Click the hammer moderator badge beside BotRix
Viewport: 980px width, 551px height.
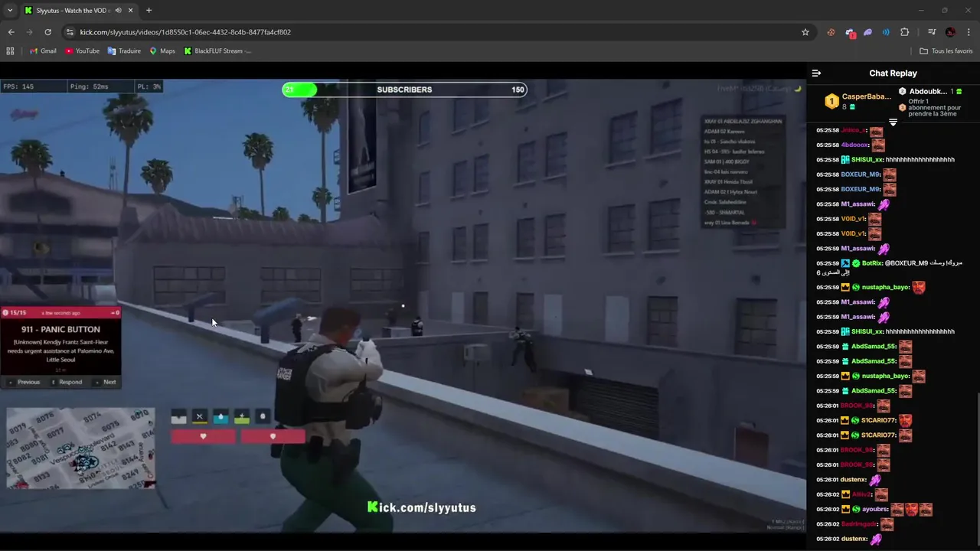845,263
